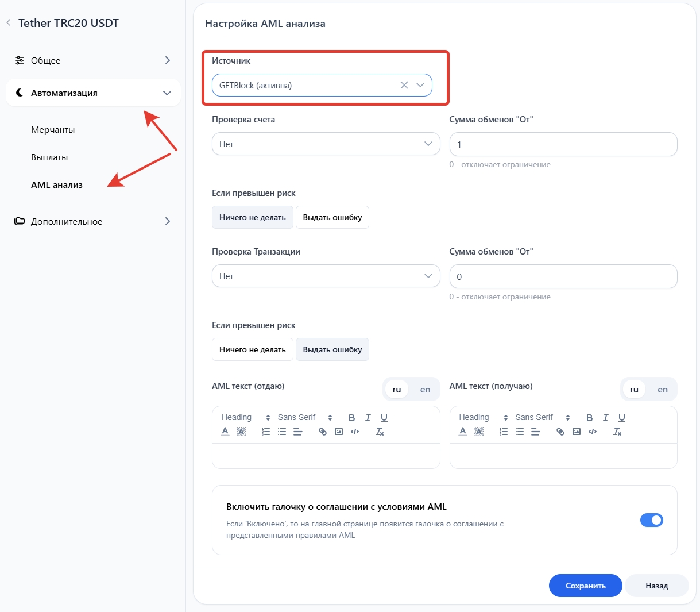Clear formatting in (получаю) editor
700x612 pixels.
pos(617,432)
